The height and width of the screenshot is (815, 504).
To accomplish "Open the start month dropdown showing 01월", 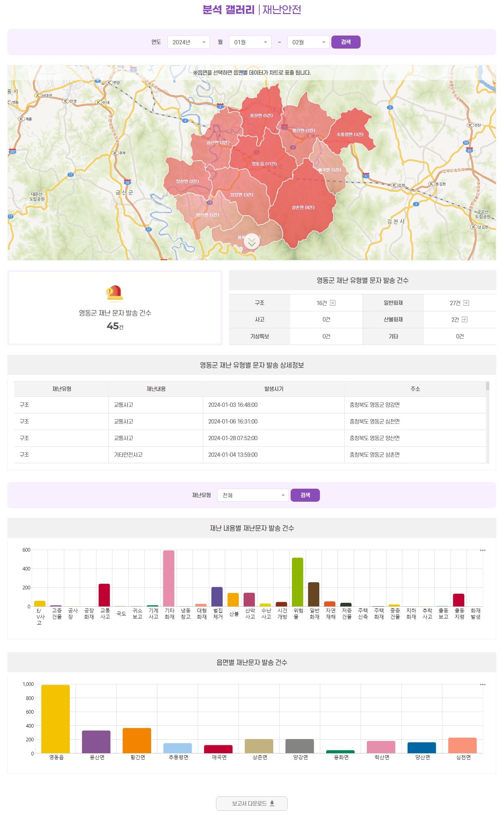I will 250,42.
